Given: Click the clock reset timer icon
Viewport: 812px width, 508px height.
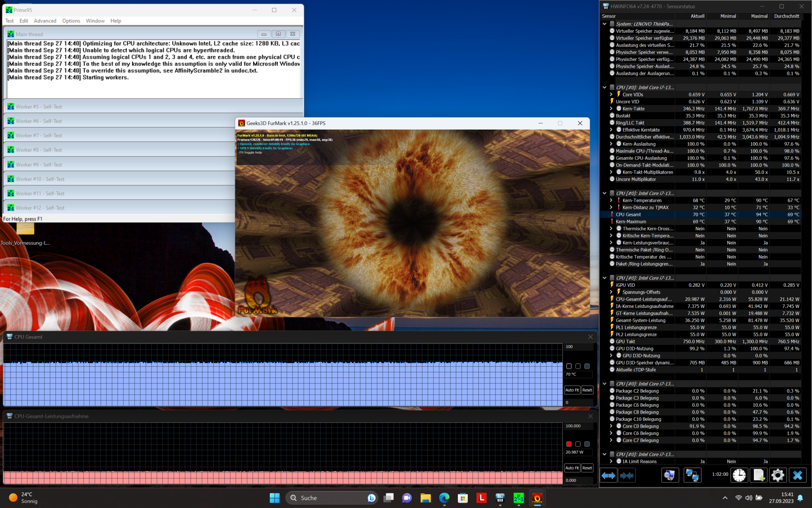Looking at the screenshot, I should (739, 475).
